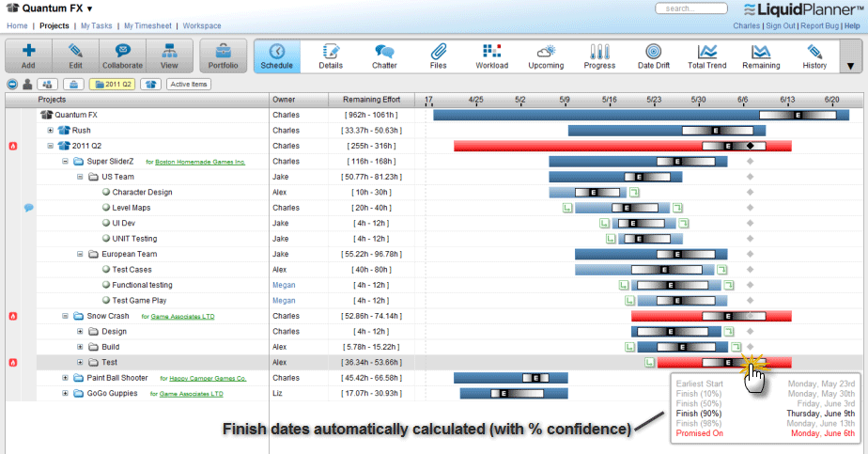
Task: Go to the Home link
Action: pos(17,25)
